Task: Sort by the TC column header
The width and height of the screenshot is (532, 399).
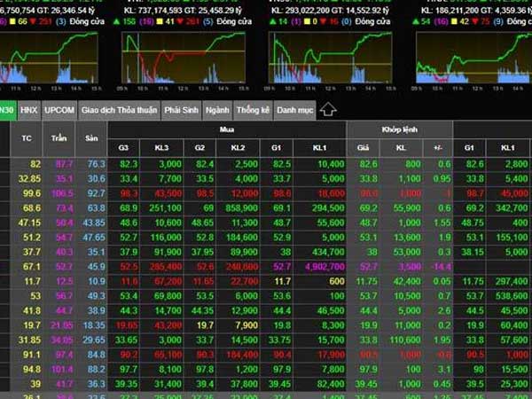Action: tap(26, 139)
